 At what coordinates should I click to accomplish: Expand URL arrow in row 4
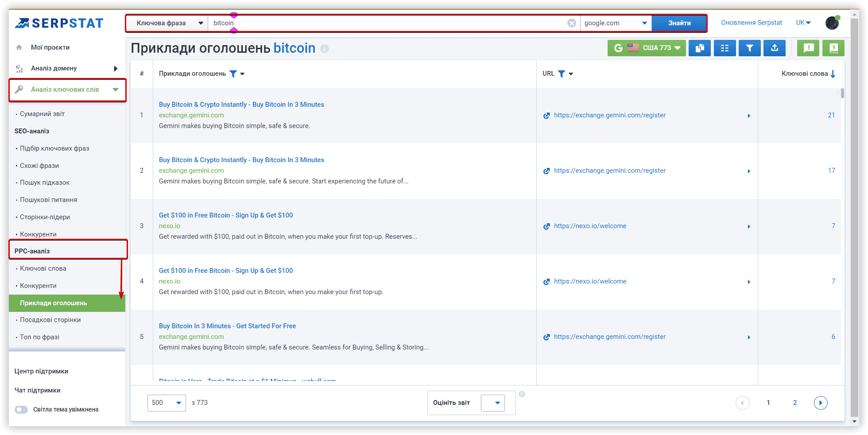(749, 282)
